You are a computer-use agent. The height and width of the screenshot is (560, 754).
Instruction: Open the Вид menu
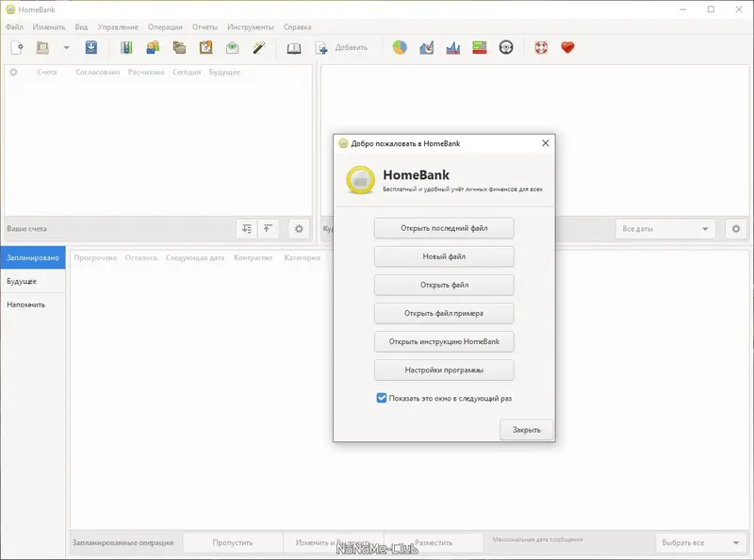pos(81,27)
